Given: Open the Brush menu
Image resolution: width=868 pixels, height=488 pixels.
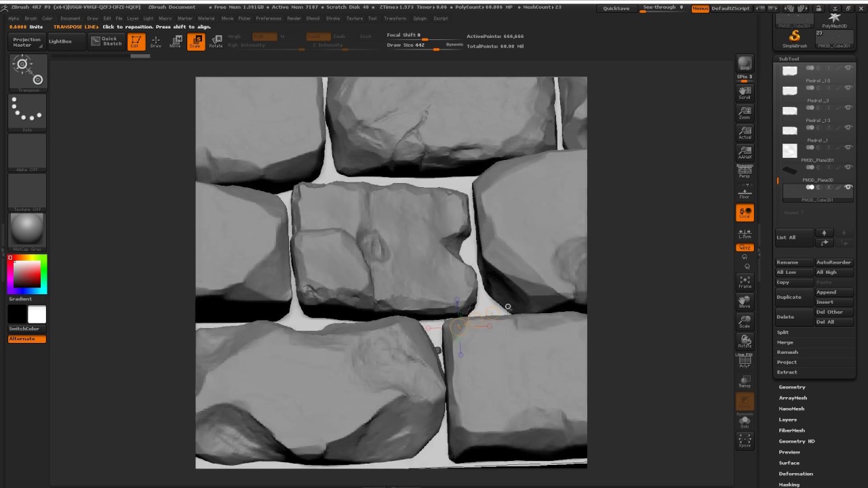Looking at the screenshot, I should tap(31, 18).
